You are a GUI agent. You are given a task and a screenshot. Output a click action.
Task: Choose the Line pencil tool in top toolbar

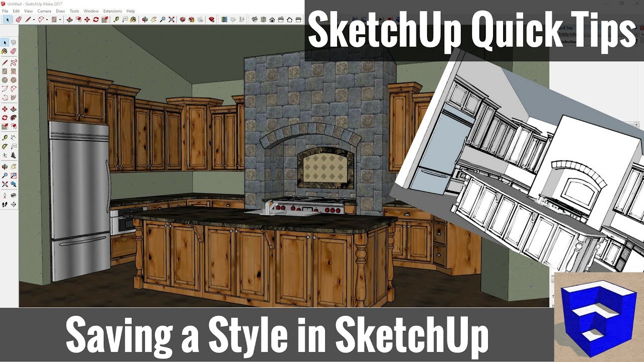tap(28, 20)
